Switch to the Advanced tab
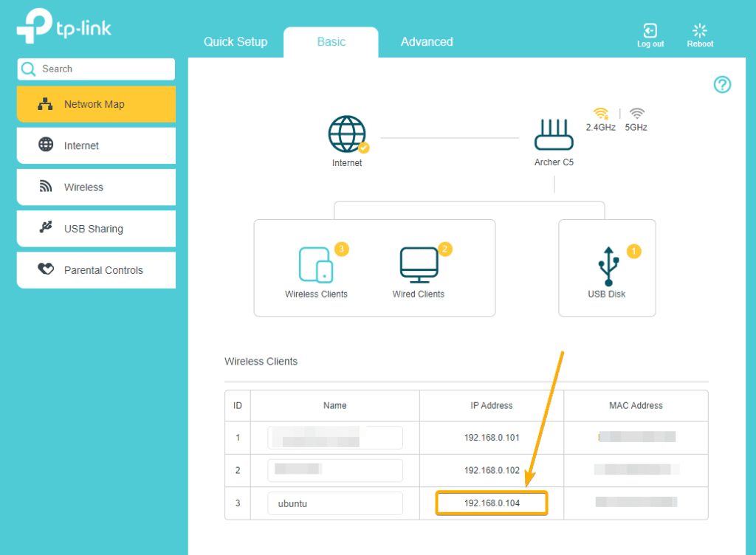756x555 pixels. (427, 42)
